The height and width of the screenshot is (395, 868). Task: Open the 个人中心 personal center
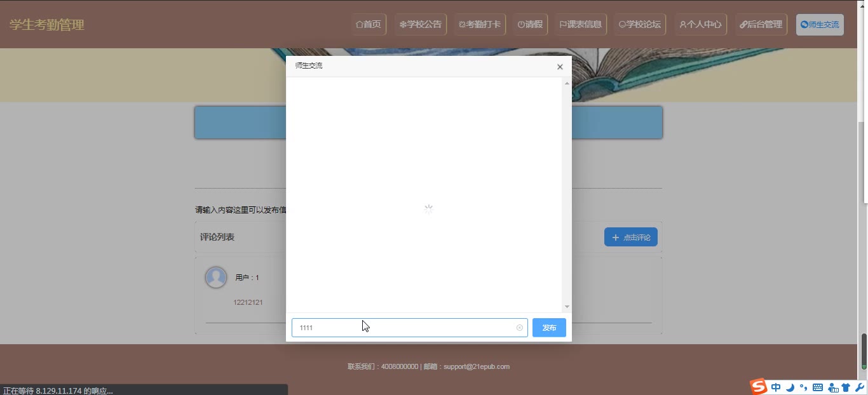tap(700, 25)
